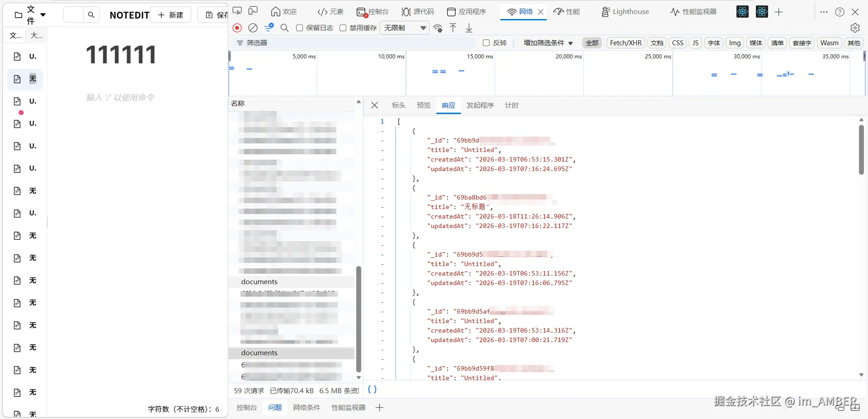Toggle the device emulation icon

pyautogui.click(x=253, y=11)
